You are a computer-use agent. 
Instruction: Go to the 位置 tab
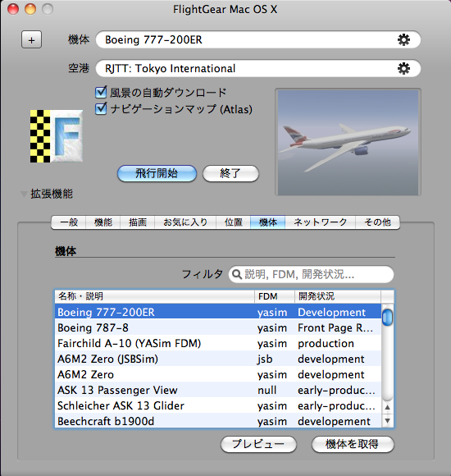[x=234, y=222]
